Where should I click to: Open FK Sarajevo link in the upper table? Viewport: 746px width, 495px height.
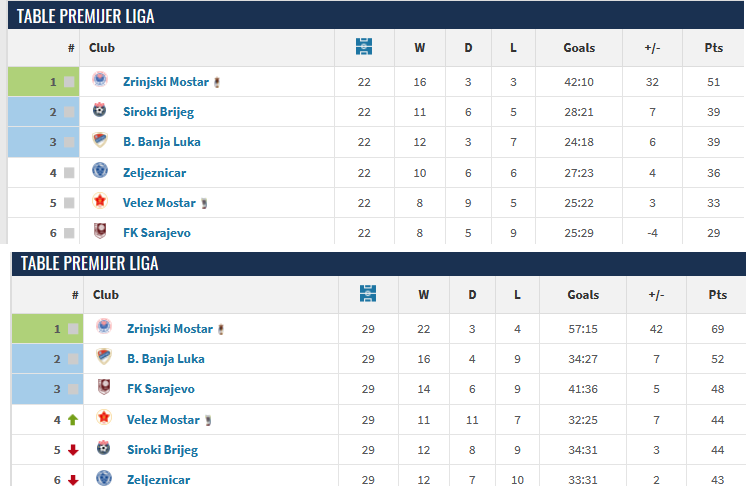[157, 233]
